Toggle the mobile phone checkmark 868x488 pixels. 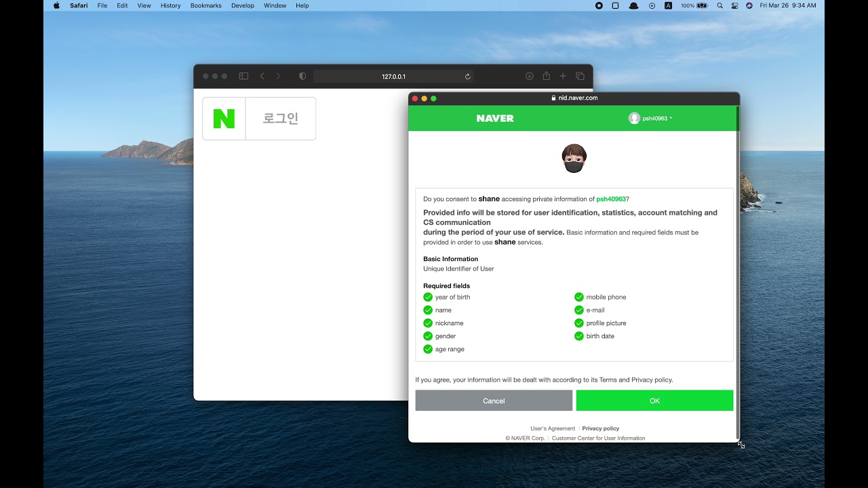point(579,297)
